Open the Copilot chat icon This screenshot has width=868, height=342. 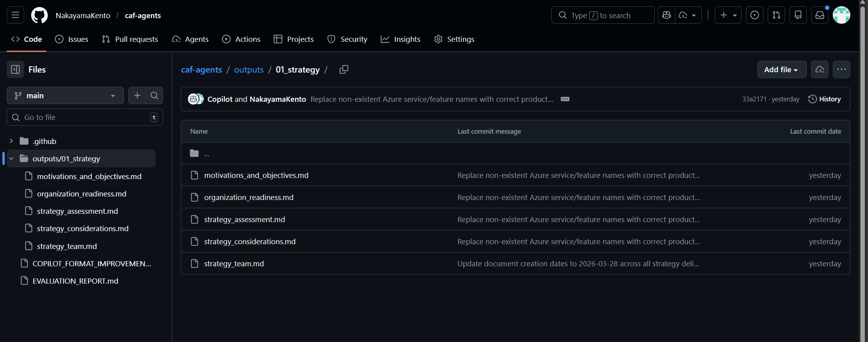(667, 15)
